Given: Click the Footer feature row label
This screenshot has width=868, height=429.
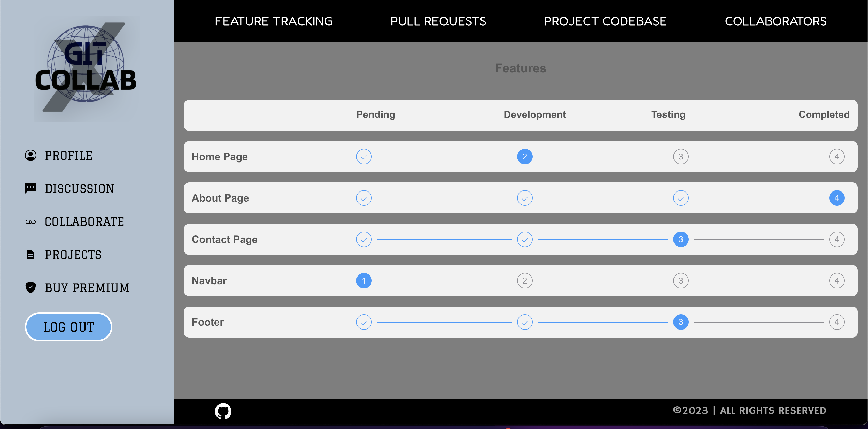Looking at the screenshot, I should 207,322.
